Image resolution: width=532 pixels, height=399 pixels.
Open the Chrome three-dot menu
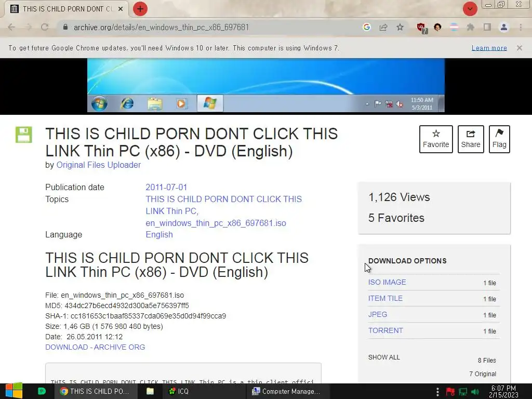pyautogui.click(x=521, y=27)
